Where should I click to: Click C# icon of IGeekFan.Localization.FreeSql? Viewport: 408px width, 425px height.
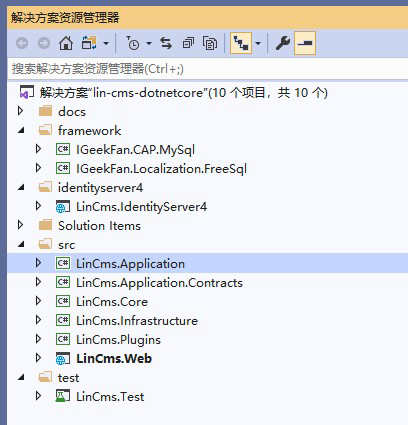click(x=63, y=168)
